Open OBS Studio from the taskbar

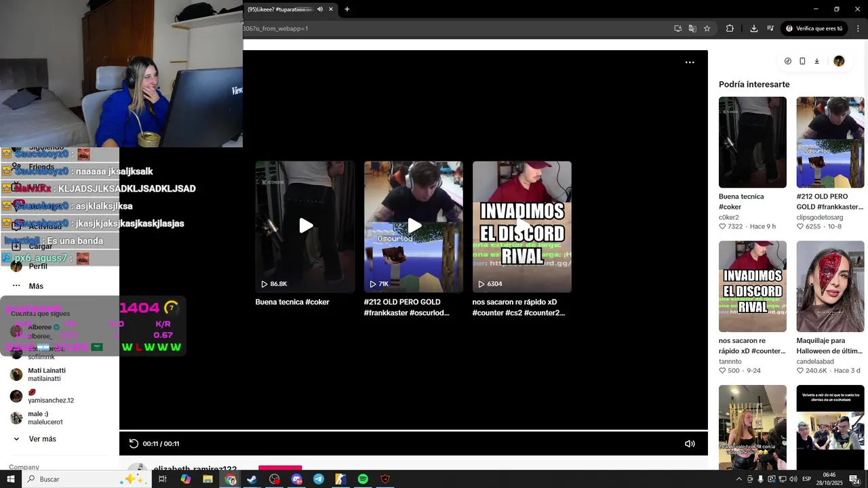click(274, 479)
